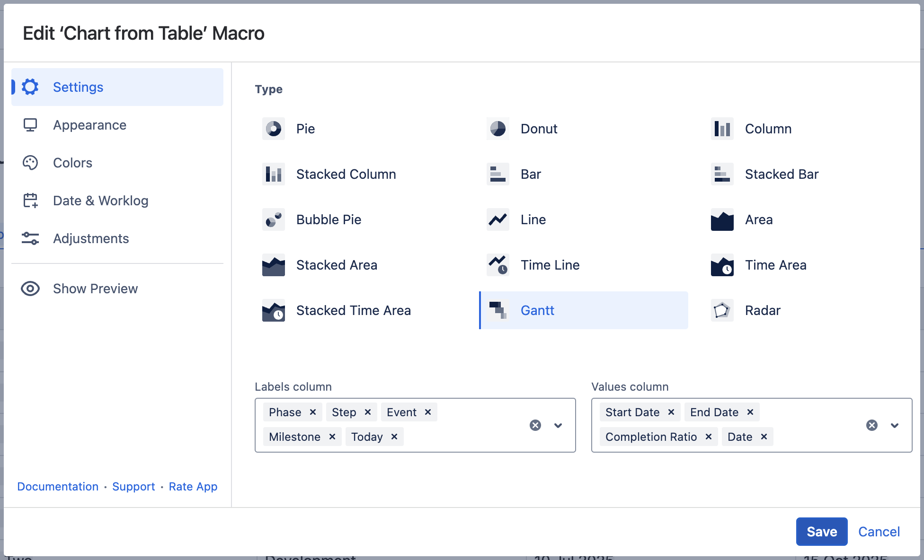924x560 pixels.
Task: Select the Bubble Pie chart icon
Action: (274, 219)
